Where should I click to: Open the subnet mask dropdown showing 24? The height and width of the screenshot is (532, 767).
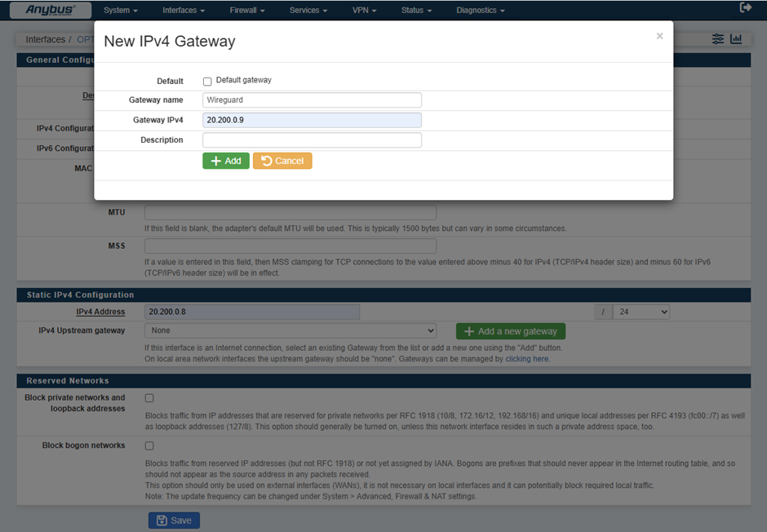pos(641,312)
